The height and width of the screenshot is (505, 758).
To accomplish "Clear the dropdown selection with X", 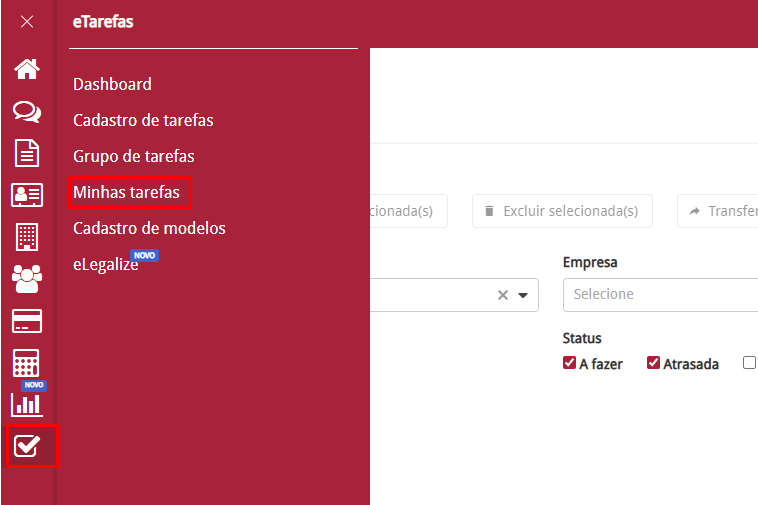I will coord(503,295).
